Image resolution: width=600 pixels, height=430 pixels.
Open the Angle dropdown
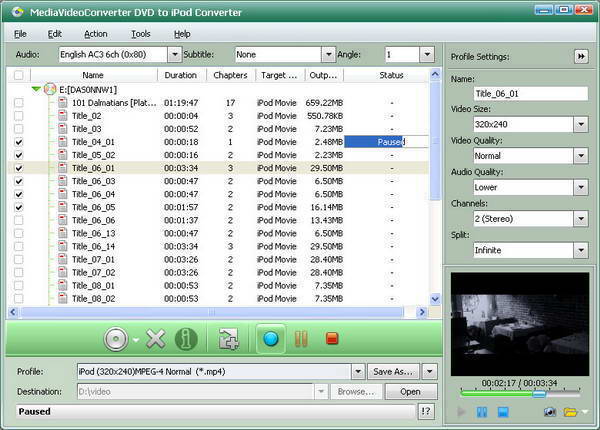(427, 54)
